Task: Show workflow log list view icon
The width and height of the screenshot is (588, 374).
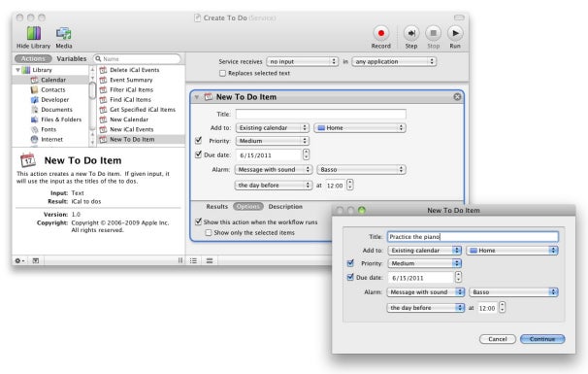Action: tap(193, 260)
